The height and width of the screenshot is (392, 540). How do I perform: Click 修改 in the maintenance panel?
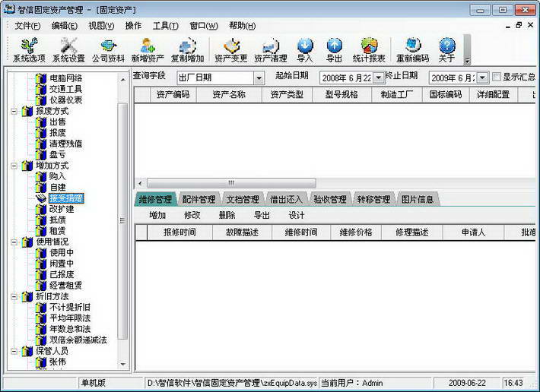[x=192, y=215]
